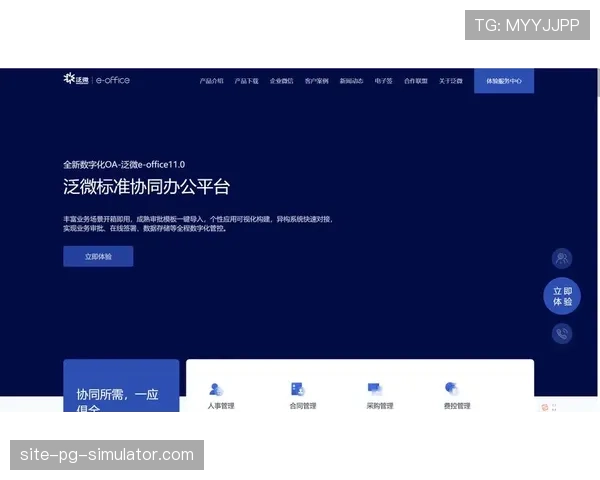Click the Weaver e-office logo

[96, 79]
